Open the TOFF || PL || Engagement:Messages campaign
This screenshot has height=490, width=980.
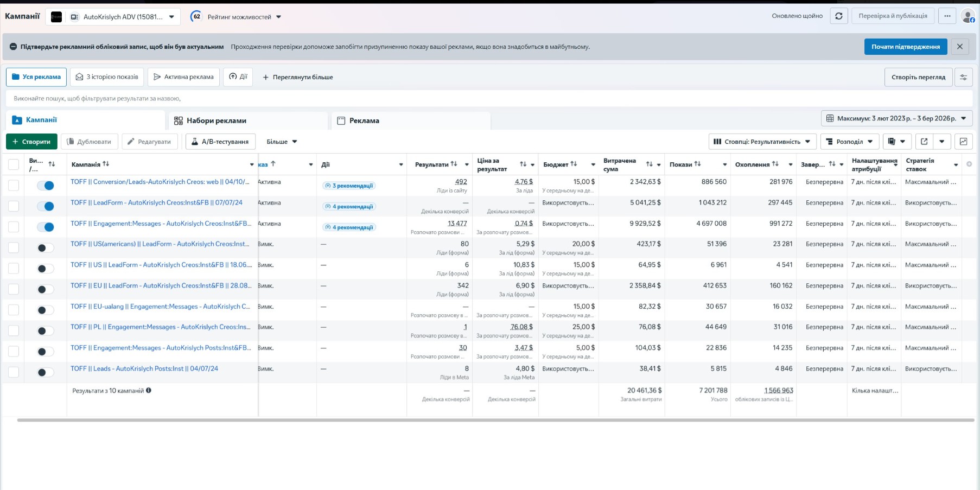[161, 327]
